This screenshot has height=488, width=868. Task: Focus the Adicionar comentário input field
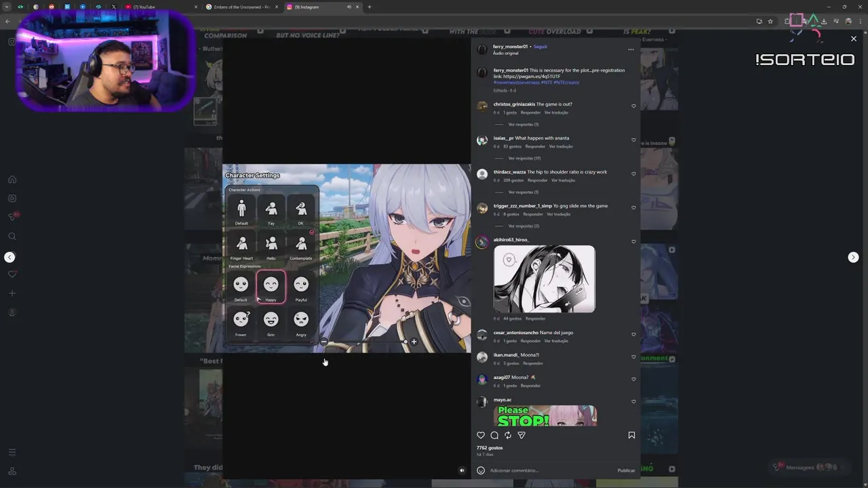549,470
